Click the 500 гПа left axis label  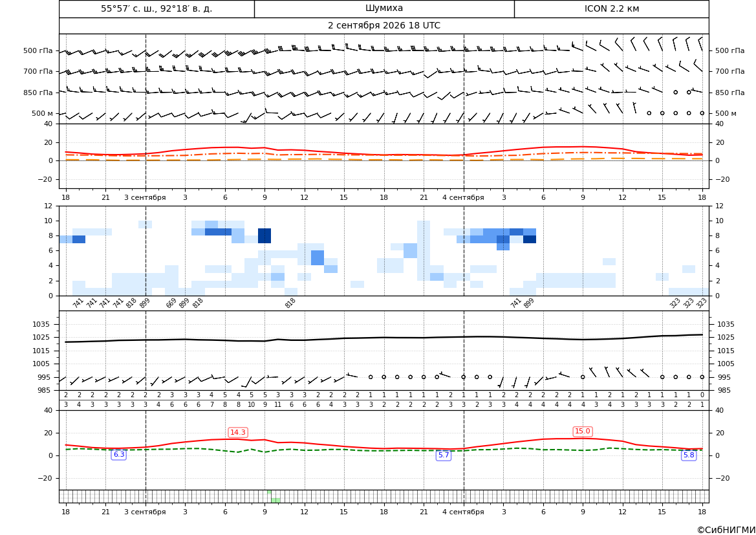coord(38,50)
